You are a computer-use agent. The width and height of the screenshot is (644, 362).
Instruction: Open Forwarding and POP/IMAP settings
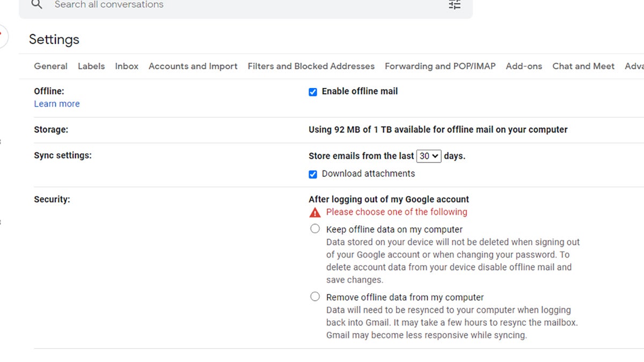tap(440, 66)
